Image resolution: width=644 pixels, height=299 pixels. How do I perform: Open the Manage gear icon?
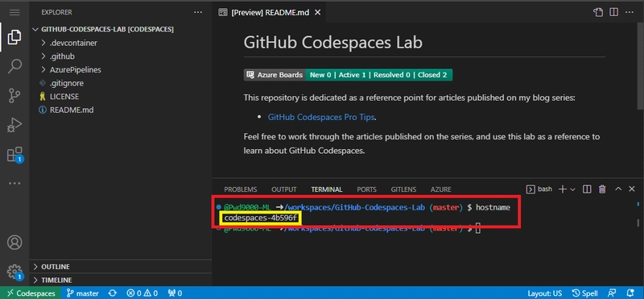(15, 272)
